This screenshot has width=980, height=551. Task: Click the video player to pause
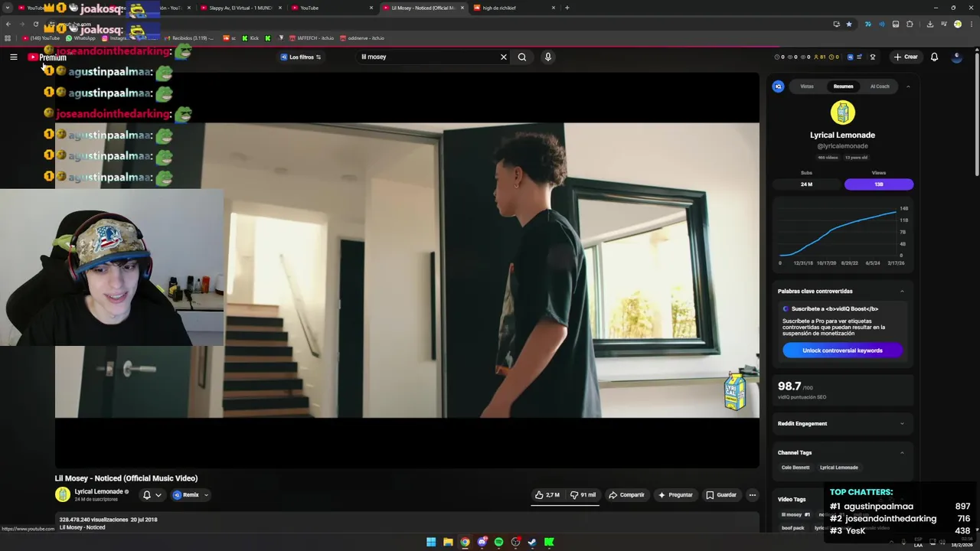(x=407, y=270)
